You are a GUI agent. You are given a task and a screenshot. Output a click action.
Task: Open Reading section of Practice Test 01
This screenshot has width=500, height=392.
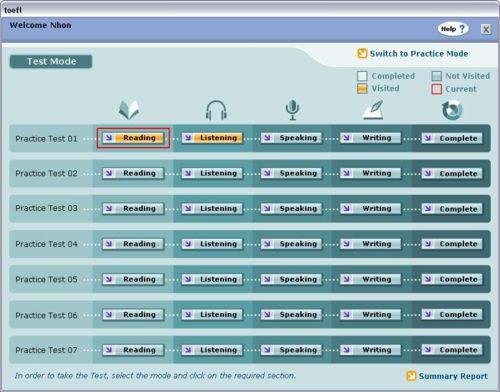pyautogui.click(x=133, y=138)
